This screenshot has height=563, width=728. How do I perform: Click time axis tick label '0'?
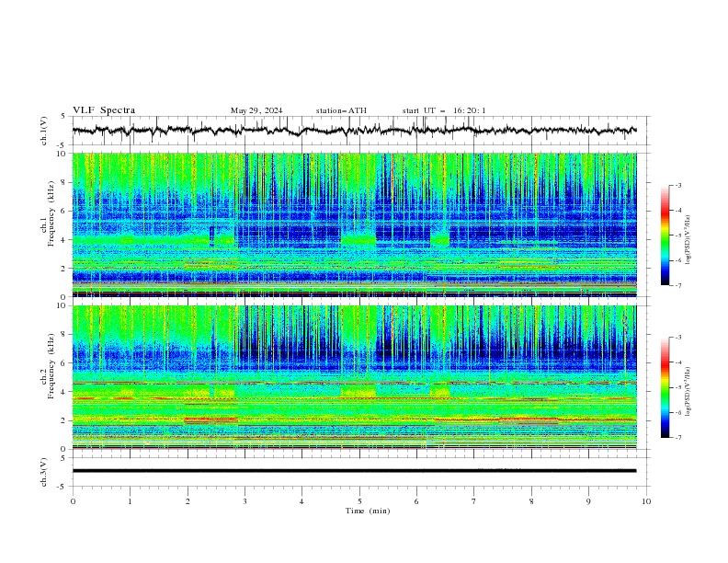coord(73,501)
